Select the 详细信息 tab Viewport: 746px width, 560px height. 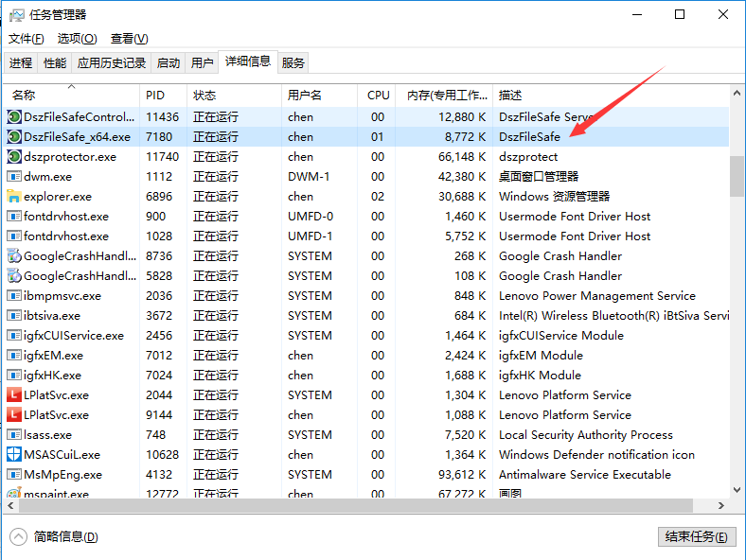pyautogui.click(x=248, y=61)
